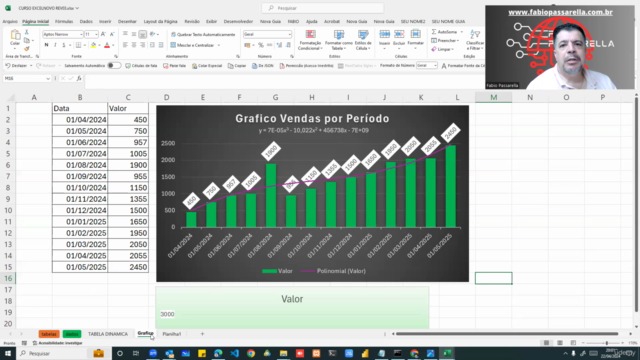Viewport: 640px width, 360px height.
Task: Open the font size dropdown
Action: (96, 34)
